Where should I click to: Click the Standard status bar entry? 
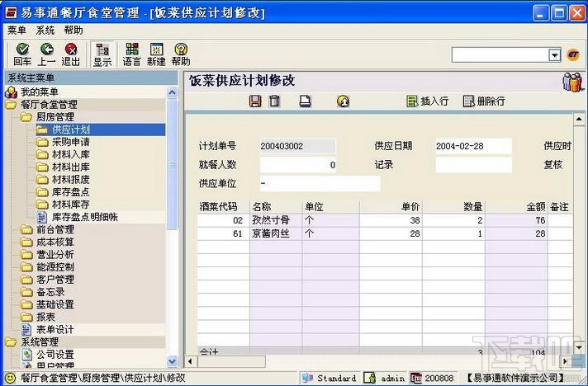tap(330, 378)
